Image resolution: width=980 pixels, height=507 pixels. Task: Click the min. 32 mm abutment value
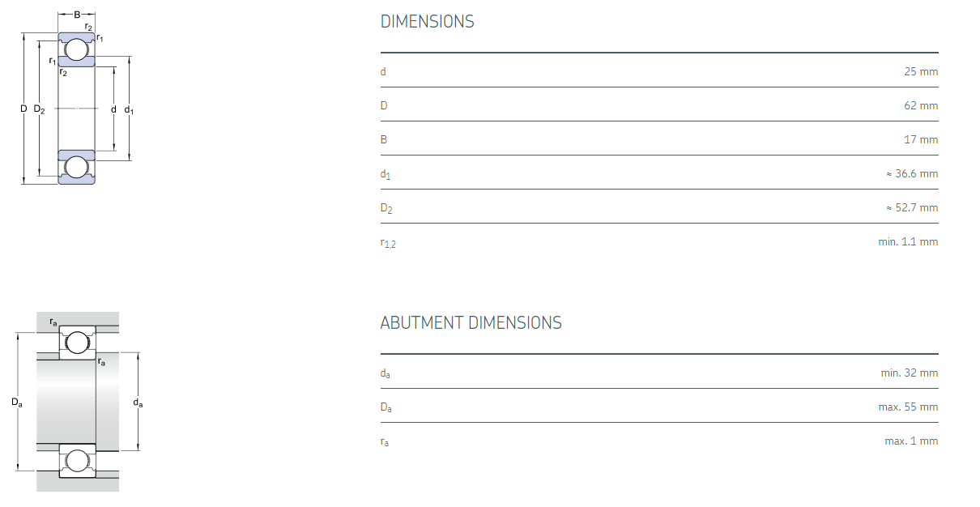coord(909,373)
